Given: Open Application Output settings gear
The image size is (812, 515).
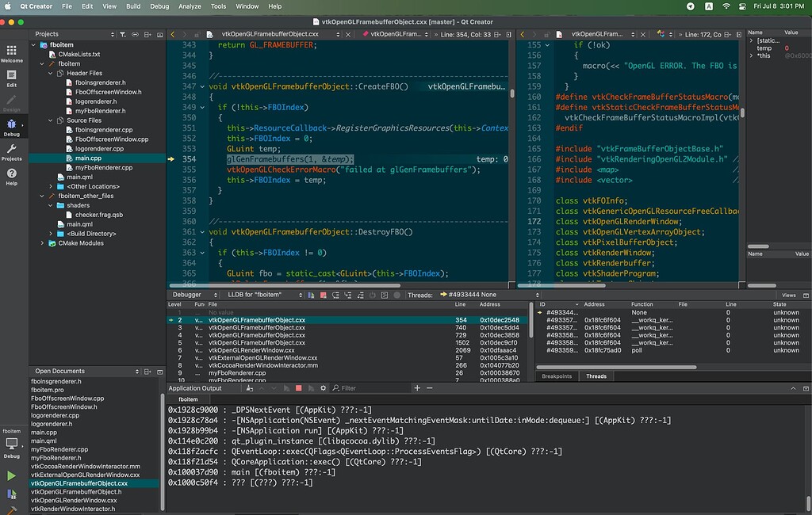Looking at the screenshot, I should pyautogui.click(x=324, y=388).
